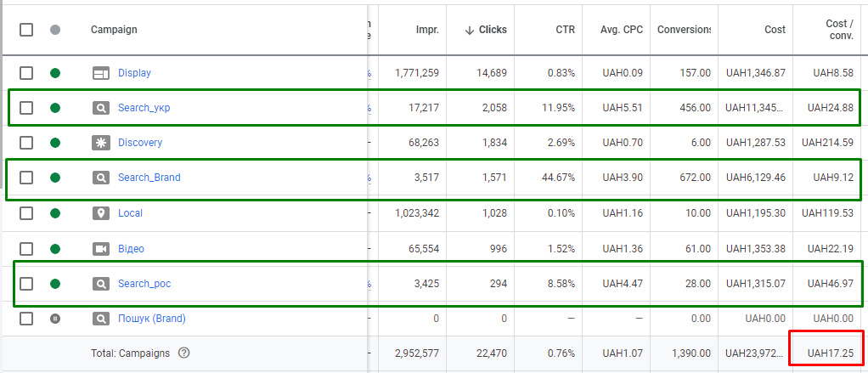Toggle the select-all checkbox in header
Viewport: 868px width, 373px height.
coord(26,30)
